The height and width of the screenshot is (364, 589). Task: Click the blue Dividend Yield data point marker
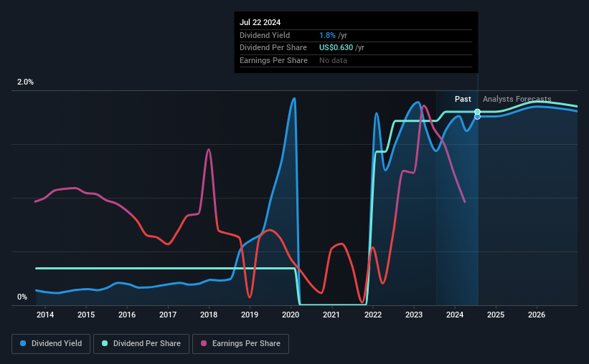pyautogui.click(x=477, y=117)
